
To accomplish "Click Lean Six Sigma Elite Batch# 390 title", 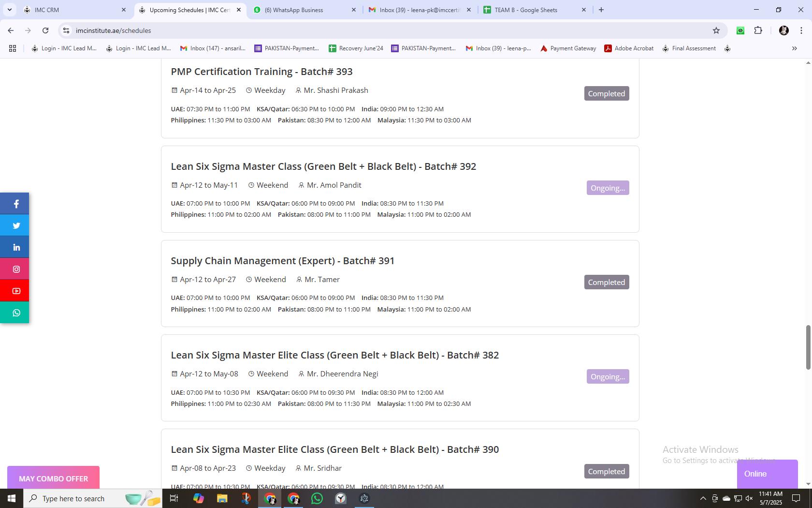I will point(334,449).
